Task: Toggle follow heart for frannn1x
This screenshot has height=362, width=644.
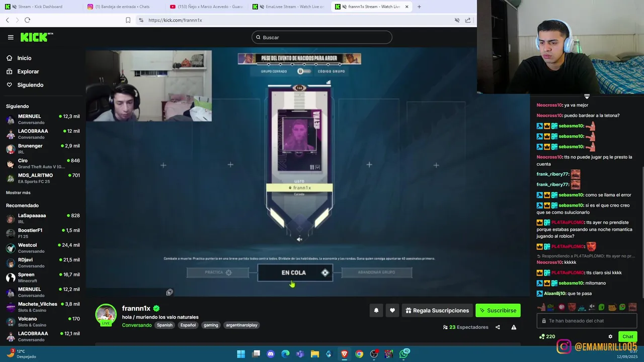Action: coord(392,311)
